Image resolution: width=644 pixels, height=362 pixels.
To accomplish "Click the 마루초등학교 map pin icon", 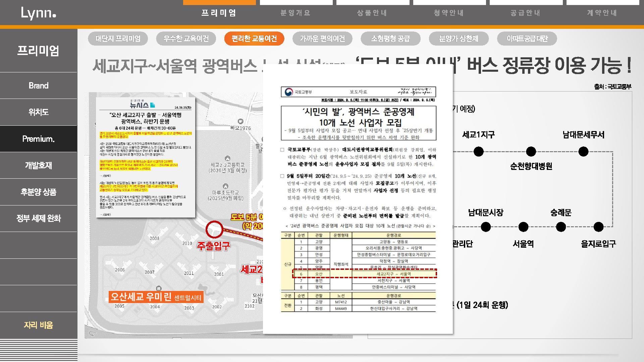I will (x=225, y=186).
